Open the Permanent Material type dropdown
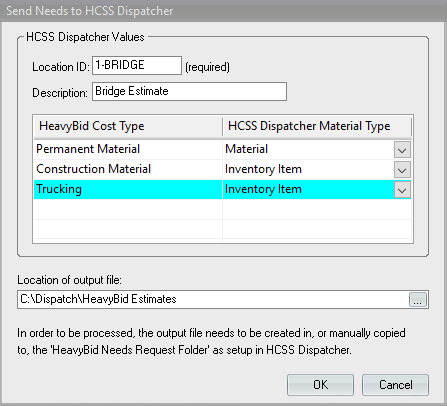The height and width of the screenshot is (406, 447). tap(402, 150)
